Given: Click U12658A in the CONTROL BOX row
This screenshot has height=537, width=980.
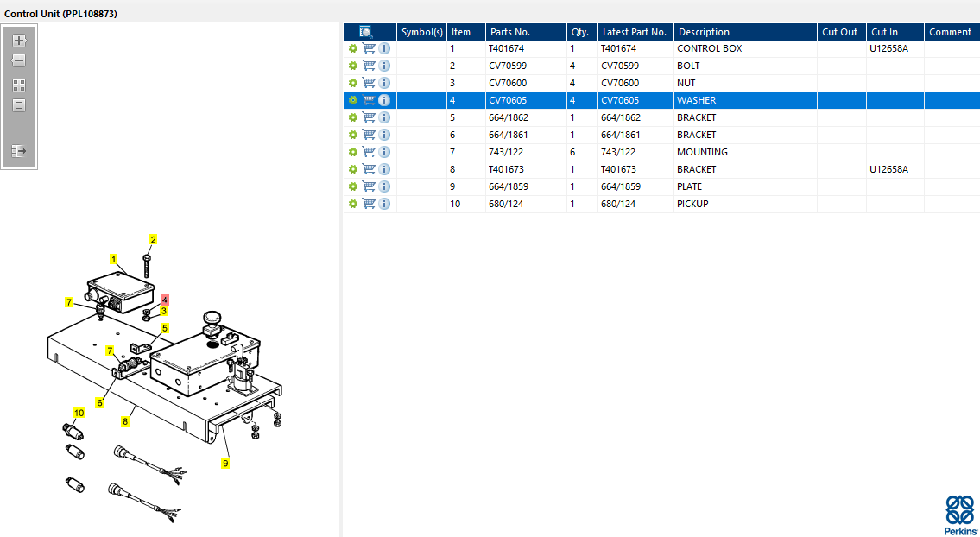Looking at the screenshot, I should pos(888,48).
